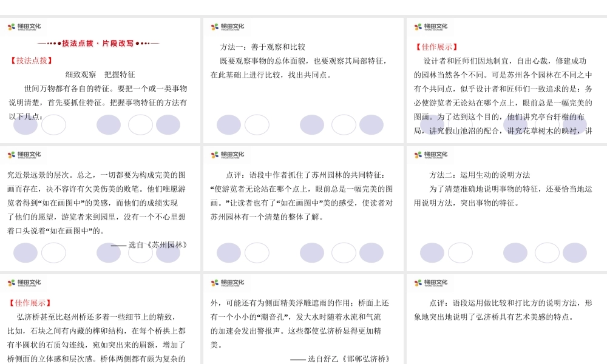Click the 技法点拨·片段改写 title banner

(98, 42)
